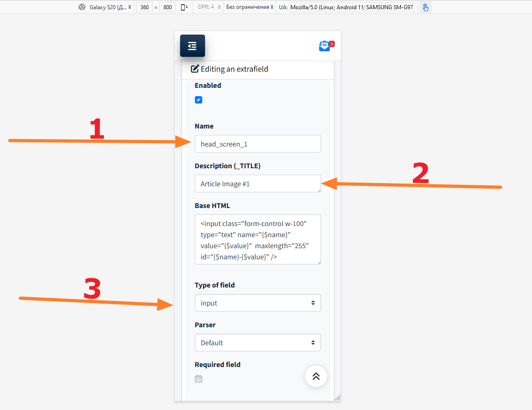Click the Description (_TITLE) text area
The height and width of the screenshot is (410, 532).
(x=258, y=184)
